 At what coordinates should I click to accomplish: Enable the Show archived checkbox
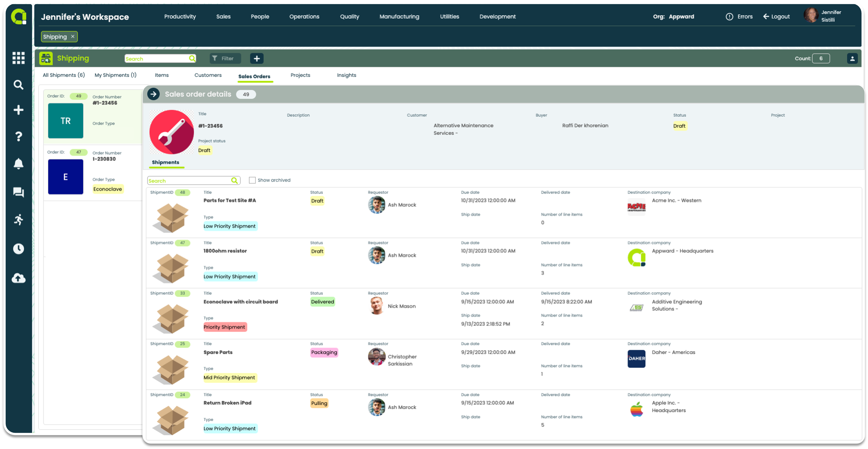(x=252, y=180)
